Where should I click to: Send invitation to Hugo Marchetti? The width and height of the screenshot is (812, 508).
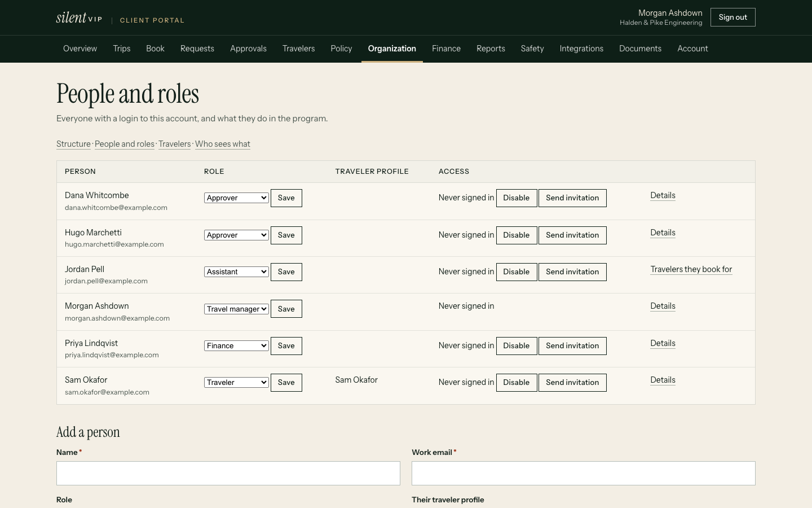point(572,235)
